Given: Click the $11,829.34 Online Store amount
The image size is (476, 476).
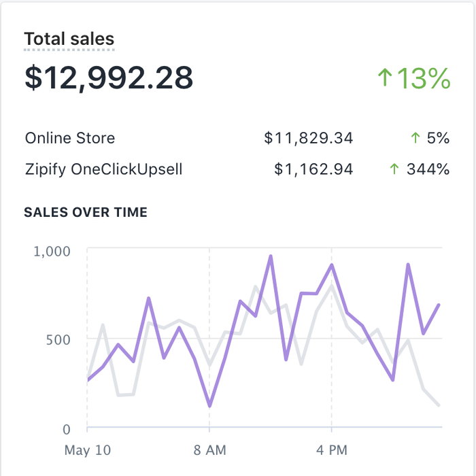Looking at the screenshot, I should tap(309, 138).
